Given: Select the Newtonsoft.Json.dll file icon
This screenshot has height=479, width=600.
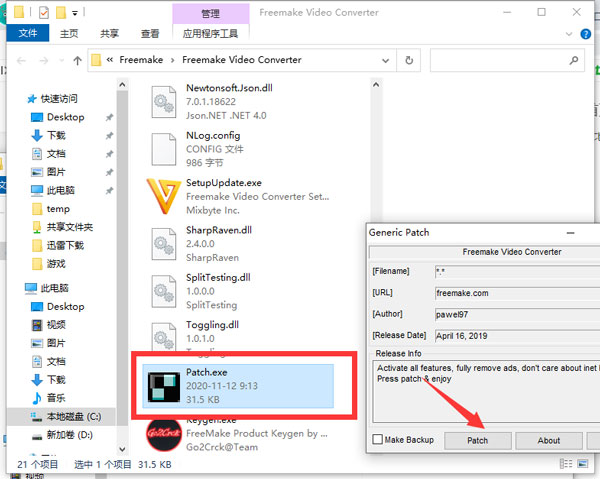Looking at the screenshot, I should click(x=164, y=102).
